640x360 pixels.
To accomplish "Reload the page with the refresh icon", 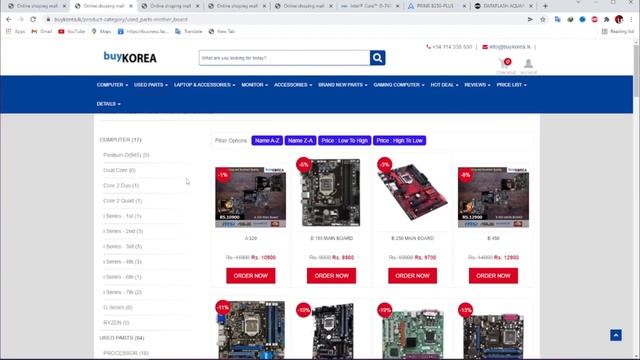I will (x=33, y=19).
